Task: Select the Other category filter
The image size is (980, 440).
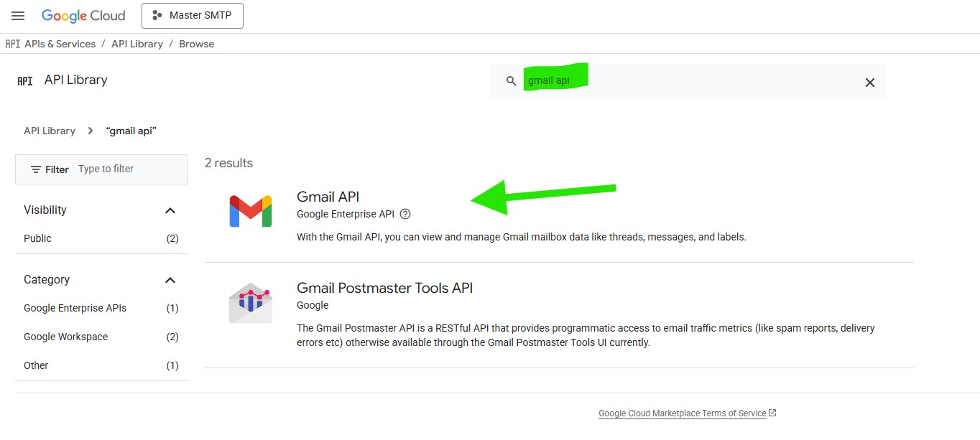Action: [x=36, y=365]
